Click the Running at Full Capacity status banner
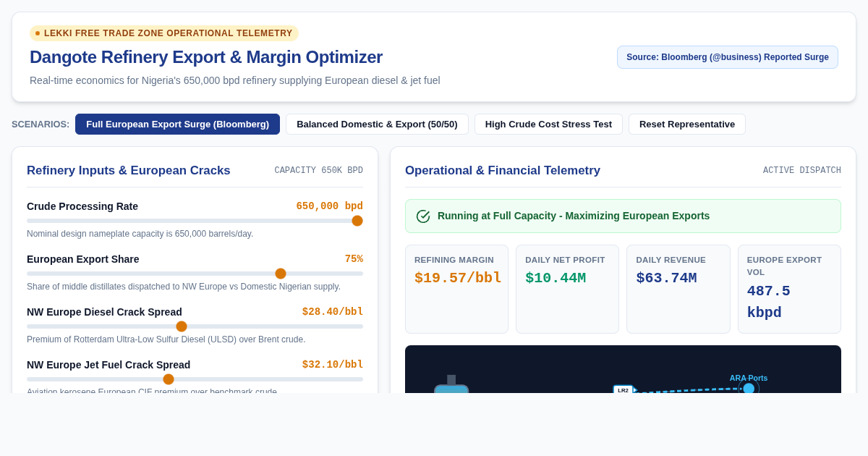The width and height of the screenshot is (868, 456). pyautogui.click(x=623, y=216)
